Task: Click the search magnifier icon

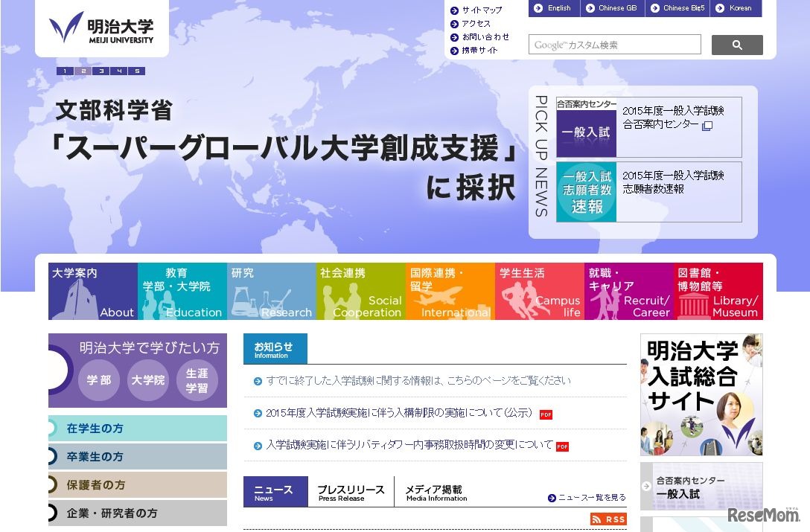Action: pos(737,45)
